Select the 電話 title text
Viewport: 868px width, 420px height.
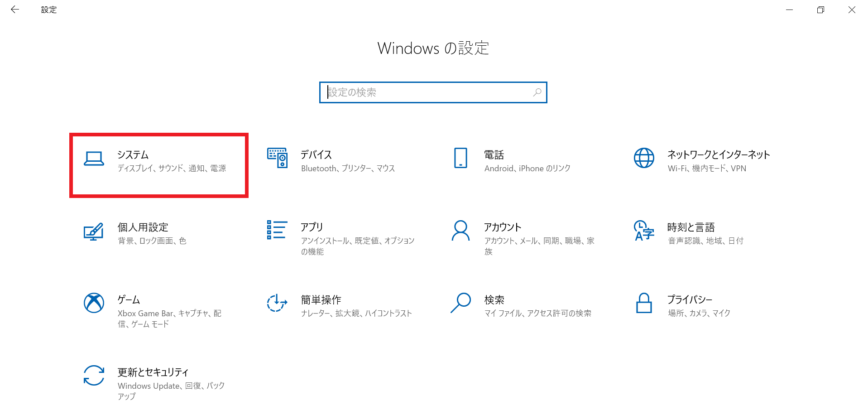pyautogui.click(x=494, y=155)
